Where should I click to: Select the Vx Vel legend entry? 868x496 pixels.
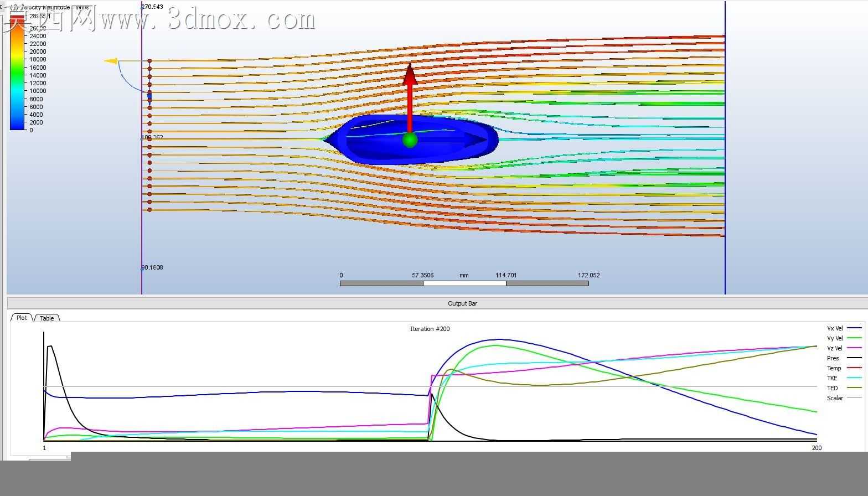(x=844, y=328)
